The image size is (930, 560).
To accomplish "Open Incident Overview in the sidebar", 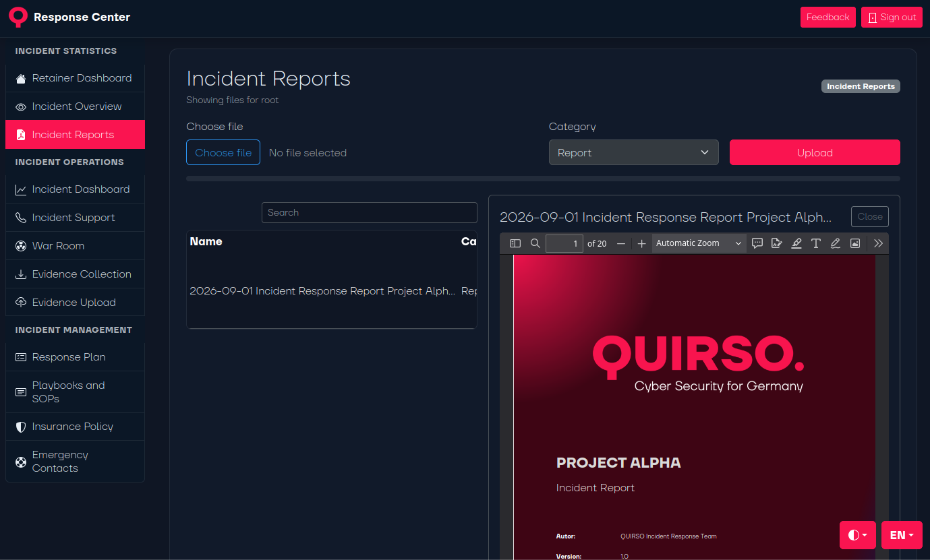I will (75, 106).
